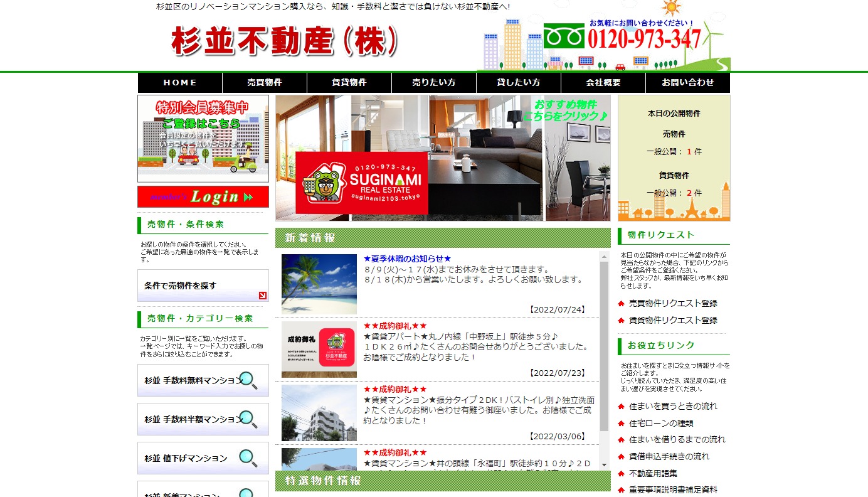Image resolution: width=868 pixels, height=497 pixels.
Task: Go to the 賃貸物件 navigation tab
Action: [x=349, y=83]
